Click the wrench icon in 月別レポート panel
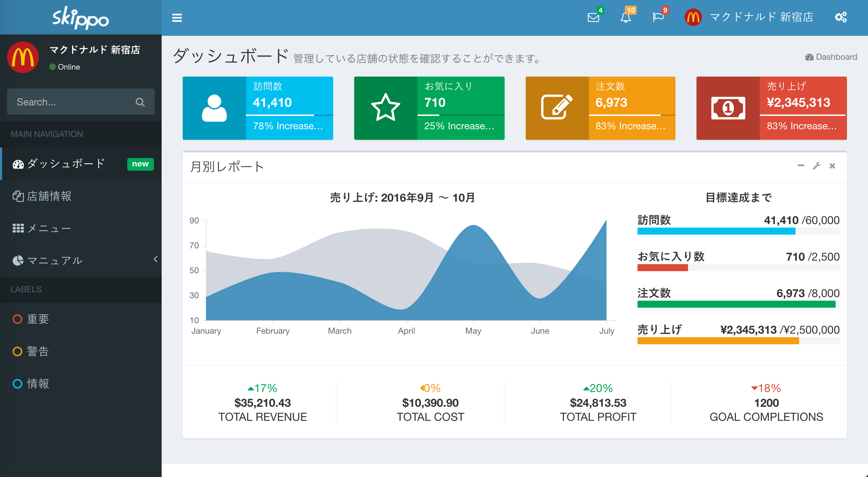The image size is (868, 477). click(816, 166)
